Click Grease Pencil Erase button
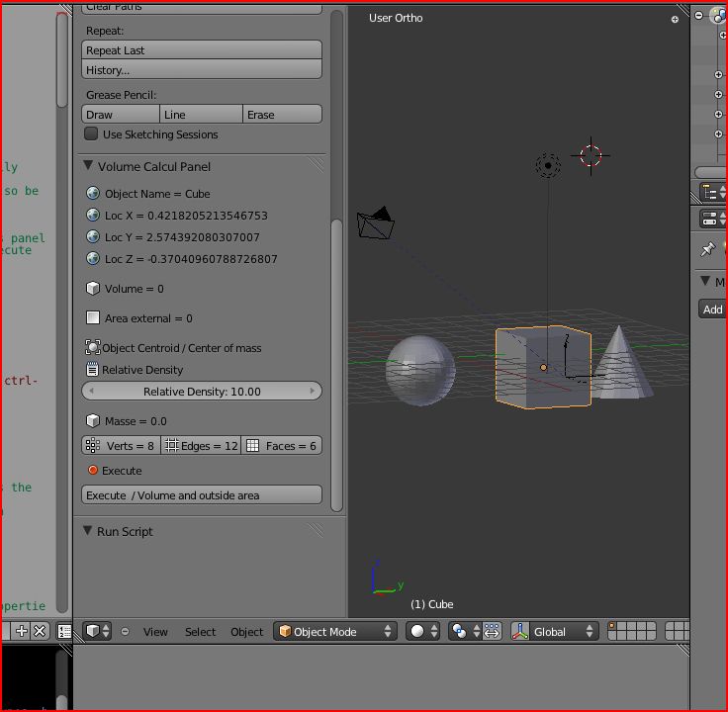Image resolution: width=728 pixels, height=712 pixels. [x=282, y=114]
